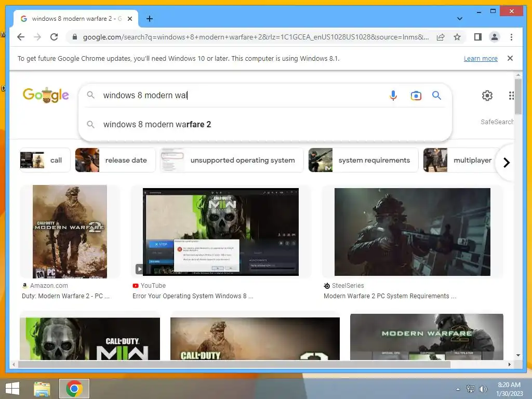
Task: Open the 'Learn more' link
Action: click(x=481, y=58)
